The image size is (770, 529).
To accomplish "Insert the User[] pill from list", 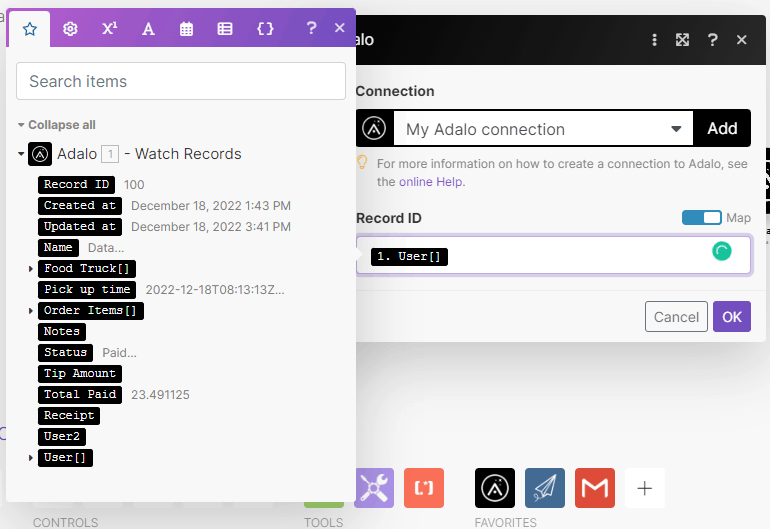I will click(x=65, y=458).
